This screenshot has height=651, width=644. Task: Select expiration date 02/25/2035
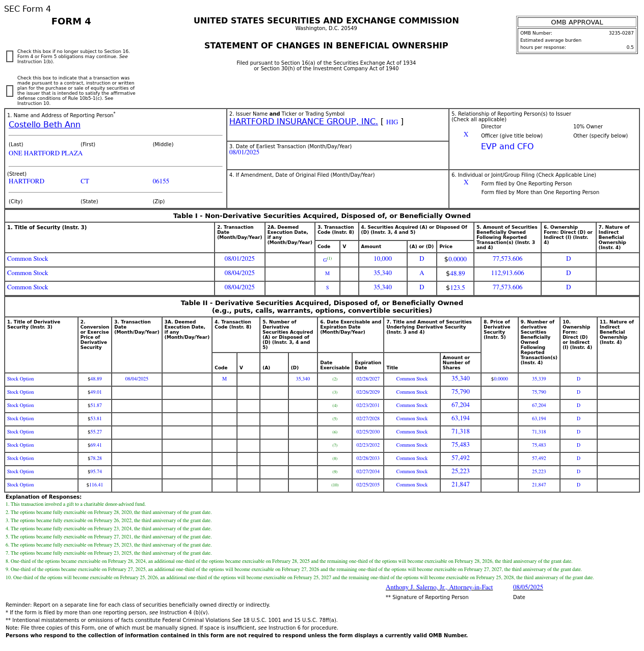368,485
